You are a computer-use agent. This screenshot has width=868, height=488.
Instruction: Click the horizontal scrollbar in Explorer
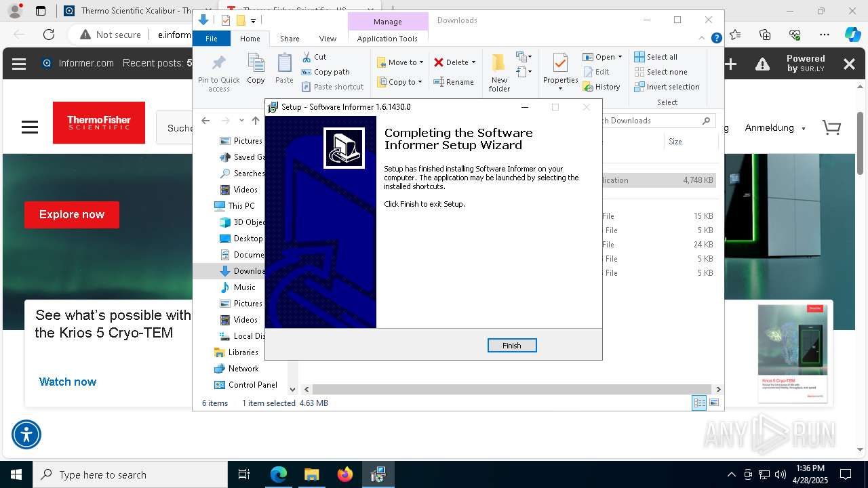[x=512, y=389]
